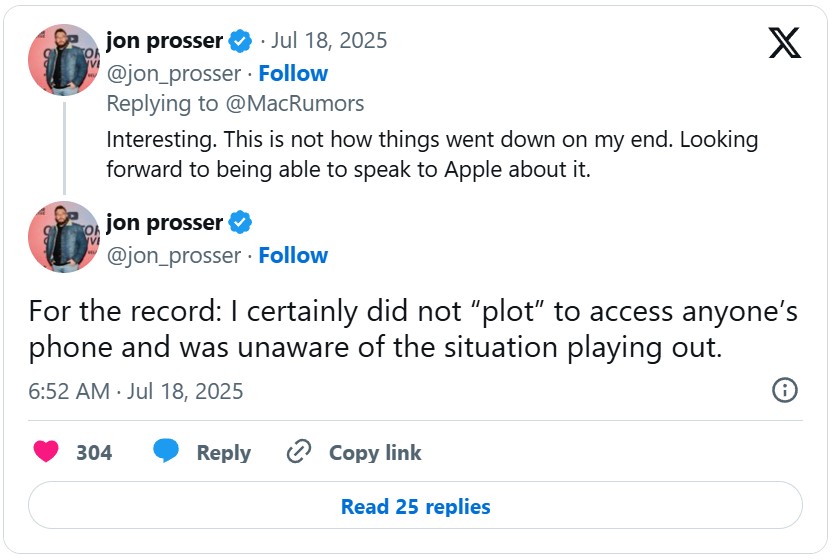The image size is (834, 560).
Task: Click the verified badge on first tweet
Action: pos(241,41)
